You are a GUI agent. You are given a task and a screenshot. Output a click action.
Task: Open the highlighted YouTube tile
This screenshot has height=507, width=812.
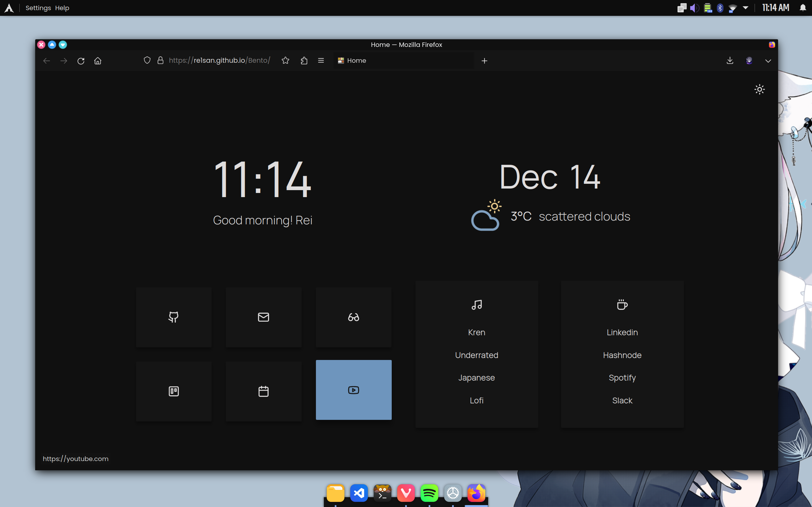click(353, 390)
